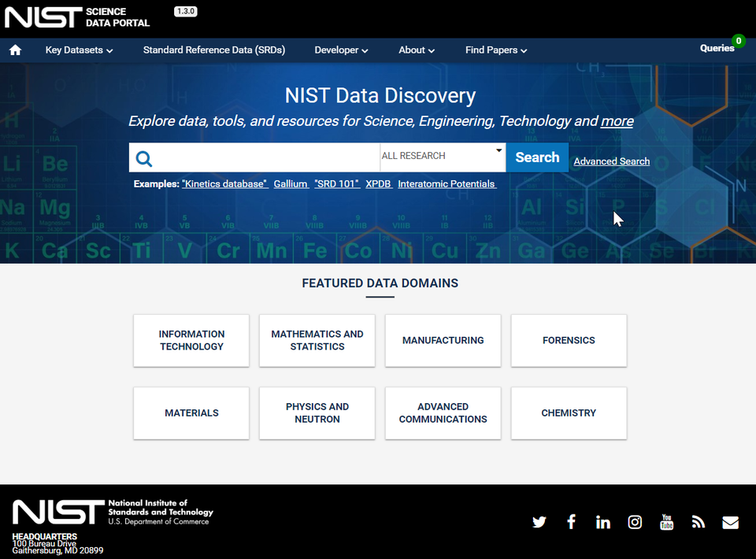Viewport: 756px width, 559px height.
Task: Open the Queries link in navbar
Action: click(717, 48)
